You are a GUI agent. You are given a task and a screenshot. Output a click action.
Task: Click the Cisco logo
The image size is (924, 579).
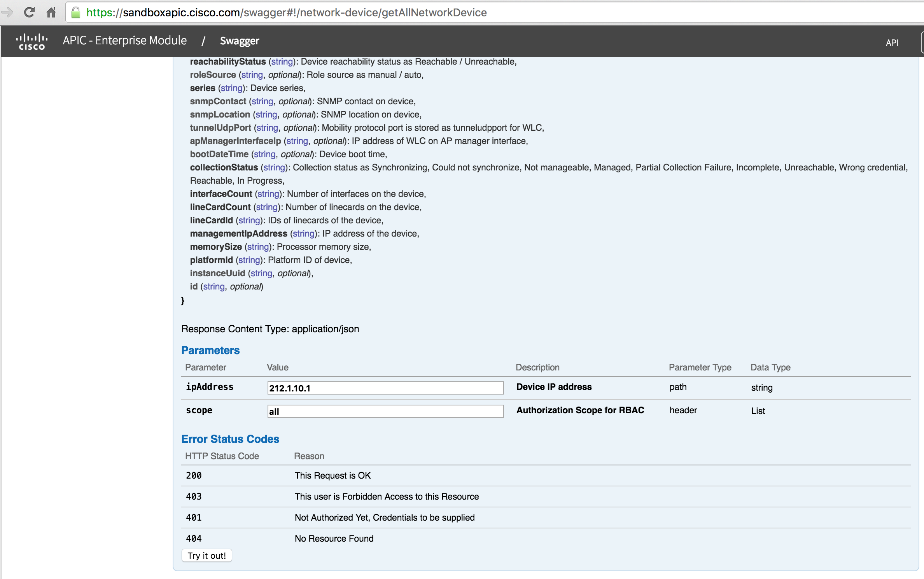[32, 42]
